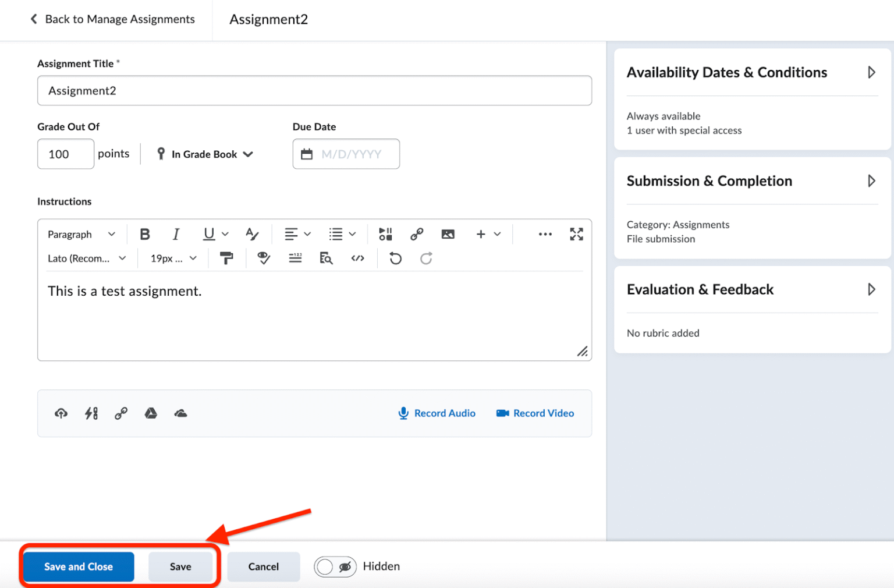Click the Save and Close button

pos(78,566)
